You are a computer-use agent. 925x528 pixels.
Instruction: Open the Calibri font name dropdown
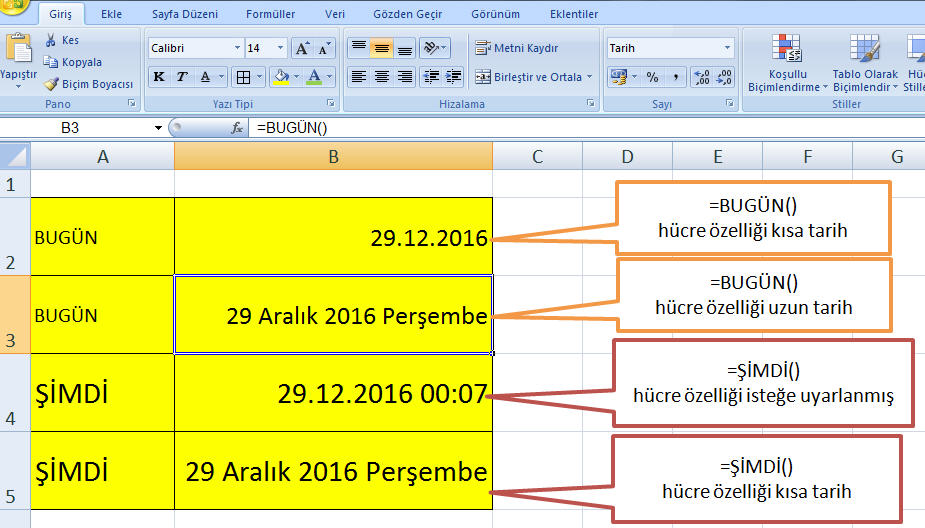pyautogui.click(x=237, y=48)
